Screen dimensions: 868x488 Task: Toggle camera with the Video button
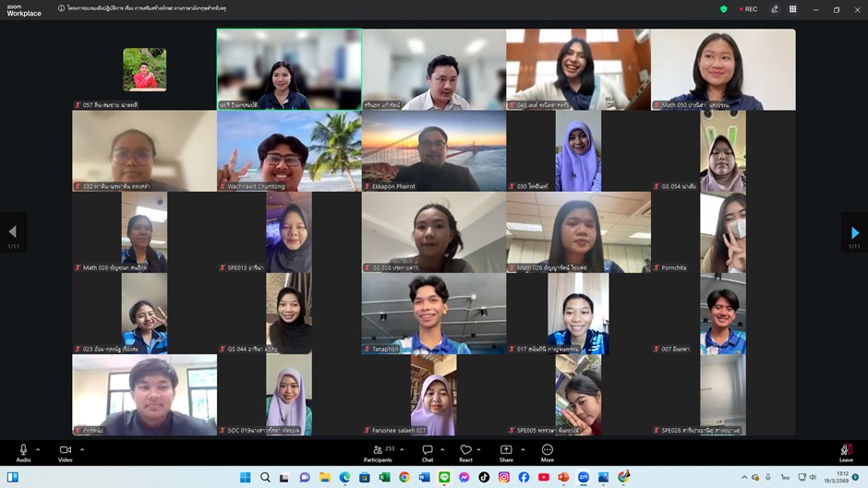click(x=65, y=451)
